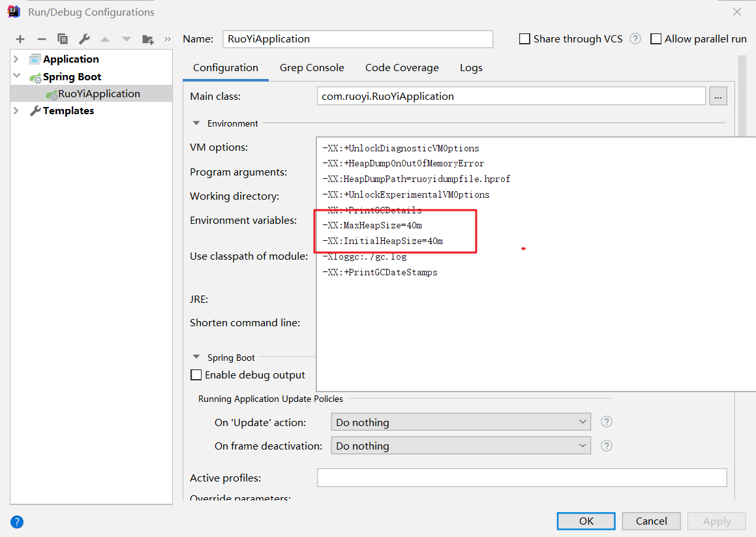Click the OK button
The height and width of the screenshot is (537, 756).
586,521
